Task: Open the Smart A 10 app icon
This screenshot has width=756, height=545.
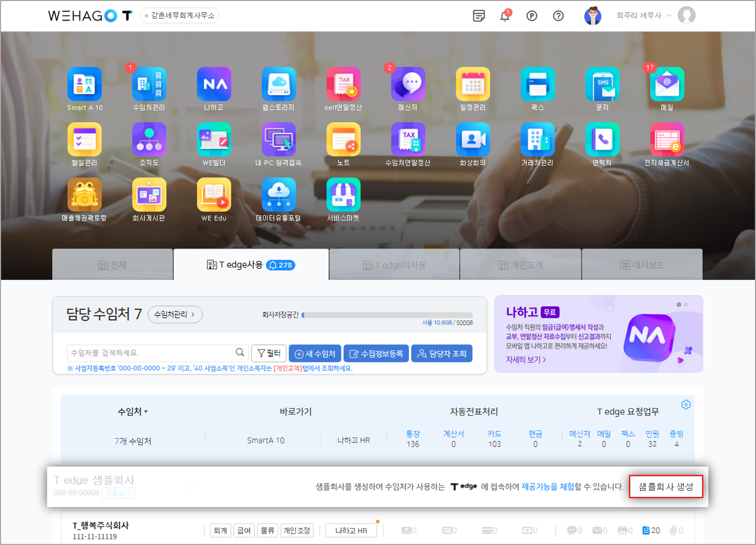Action: [x=84, y=84]
